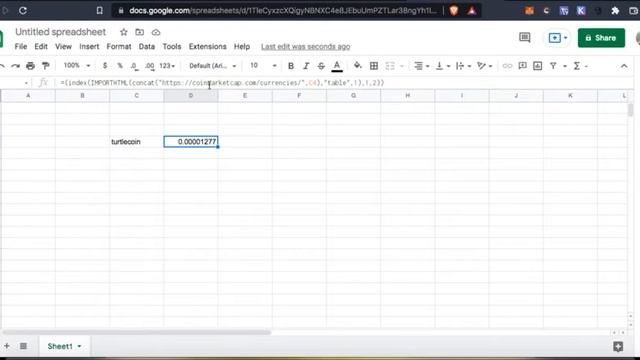Move the spreadsheet with the folder icon
Viewport: 640px width, 360px height.
pyautogui.click(x=140, y=32)
